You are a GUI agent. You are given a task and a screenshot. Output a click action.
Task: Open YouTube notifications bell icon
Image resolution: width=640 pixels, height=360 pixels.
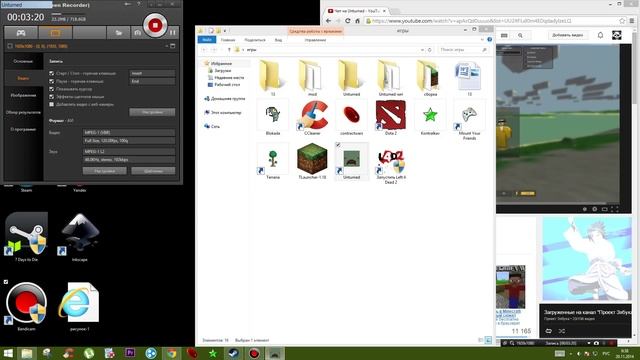click(x=600, y=36)
